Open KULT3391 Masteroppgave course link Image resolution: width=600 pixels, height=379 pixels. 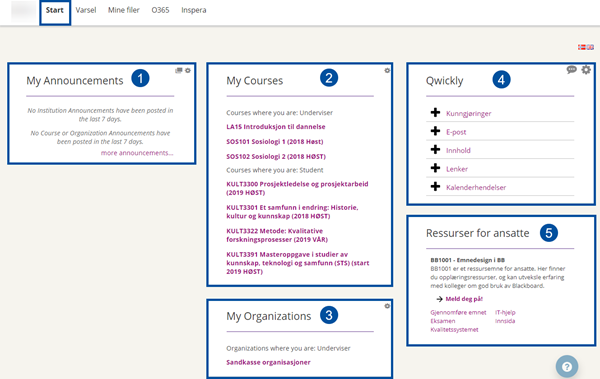[298, 263]
